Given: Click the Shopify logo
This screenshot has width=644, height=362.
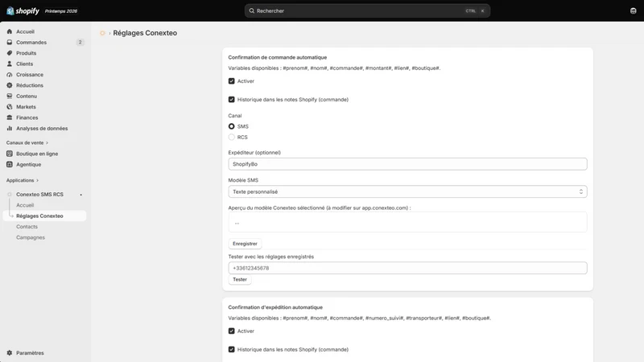Looking at the screenshot, I should [x=23, y=10].
